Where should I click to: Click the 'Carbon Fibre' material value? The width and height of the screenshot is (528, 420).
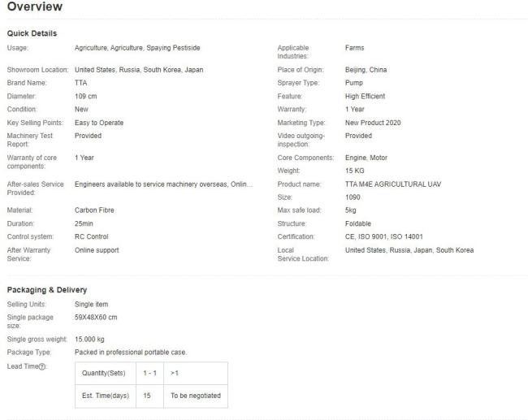pyautogui.click(x=94, y=210)
